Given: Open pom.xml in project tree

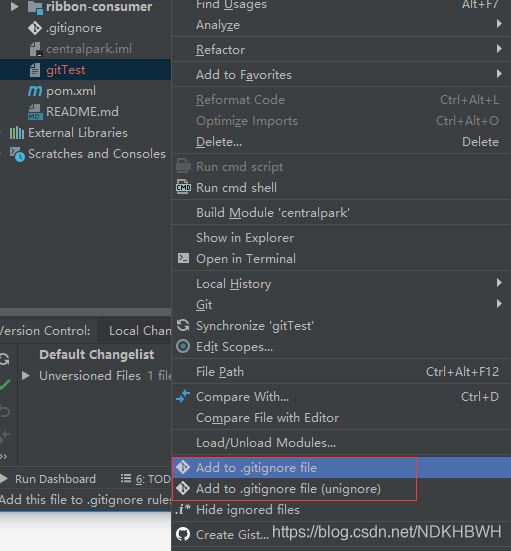Looking at the screenshot, I should click(x=71, y=91).
